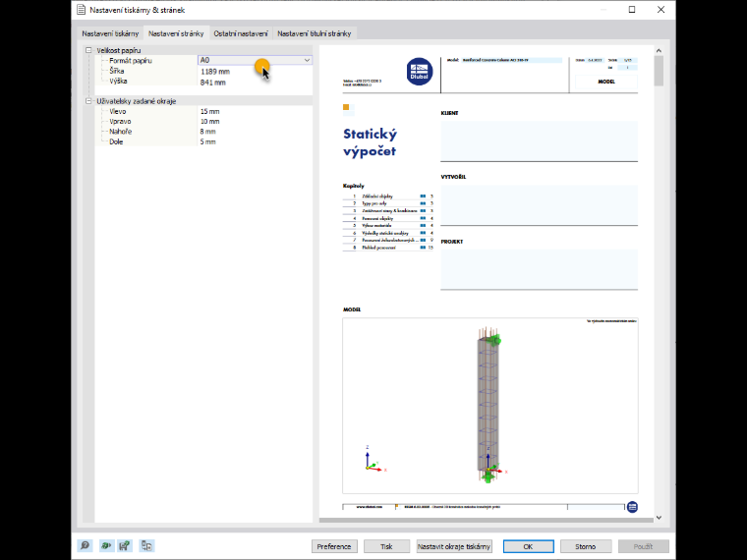Viewport: 747px width, 560px height.
Task: Click the Tisk button
Action: pos(386,546)
